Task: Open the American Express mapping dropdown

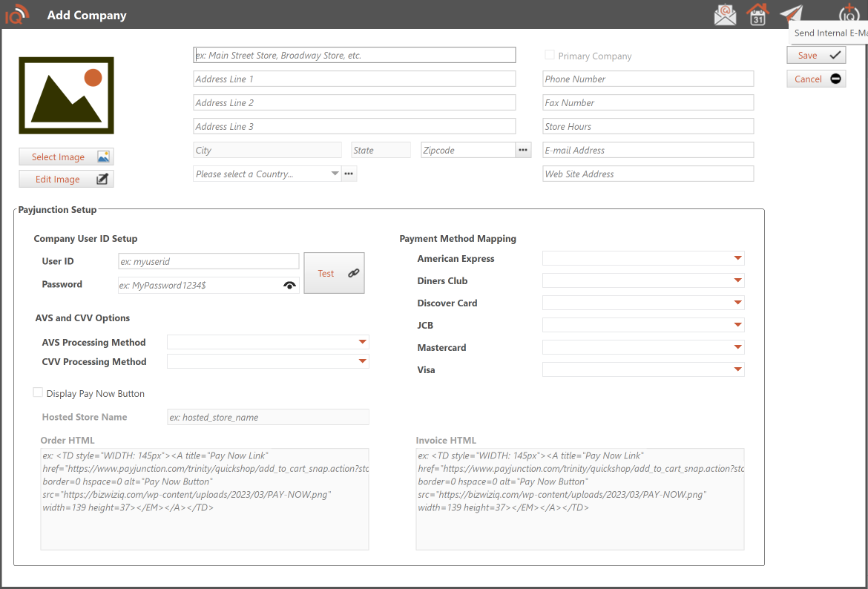Action: [x=642, y=258]
